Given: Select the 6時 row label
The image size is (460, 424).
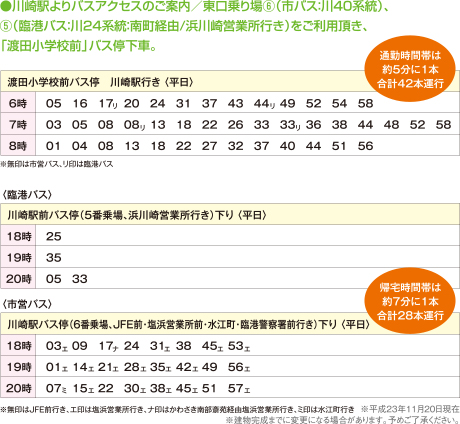Looking at the screenshot, I should pyautogui.click(x=18, y=103).
